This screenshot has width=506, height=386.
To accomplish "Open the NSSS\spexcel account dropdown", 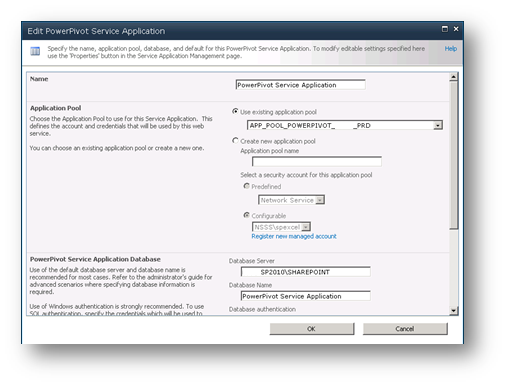I will click(x=281, y=227).
